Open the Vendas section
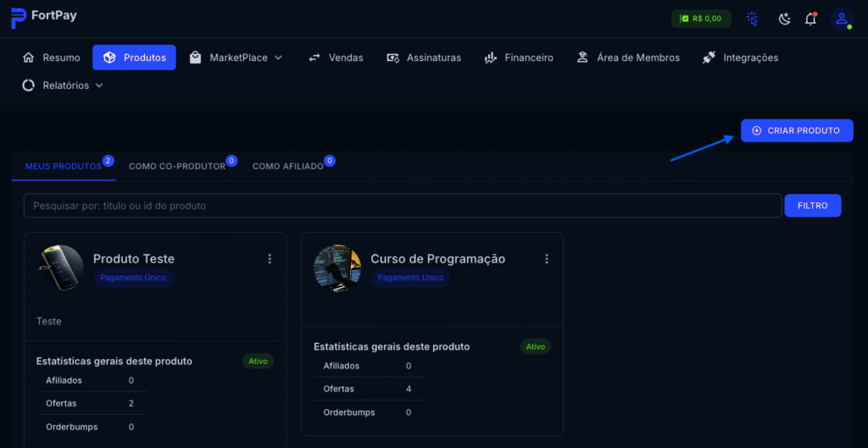Image resolution: width=868 pixels, height=448 pixels. click(336, 58)
